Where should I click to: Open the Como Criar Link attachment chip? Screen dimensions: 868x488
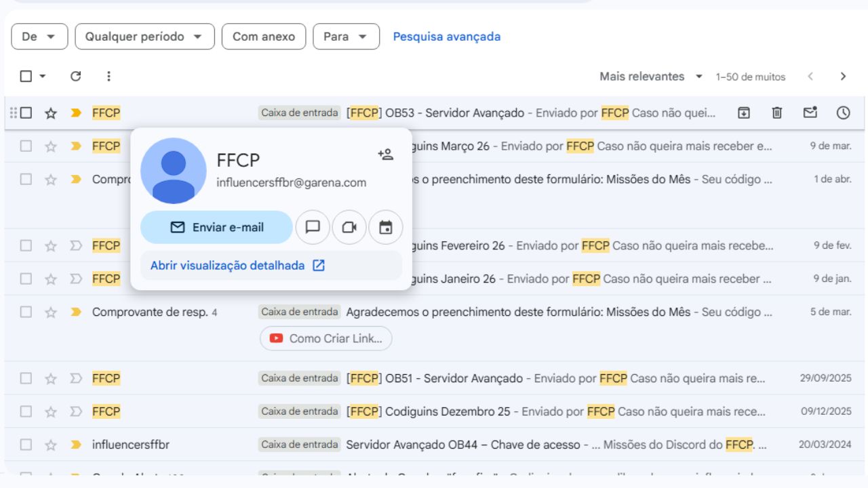325,338
